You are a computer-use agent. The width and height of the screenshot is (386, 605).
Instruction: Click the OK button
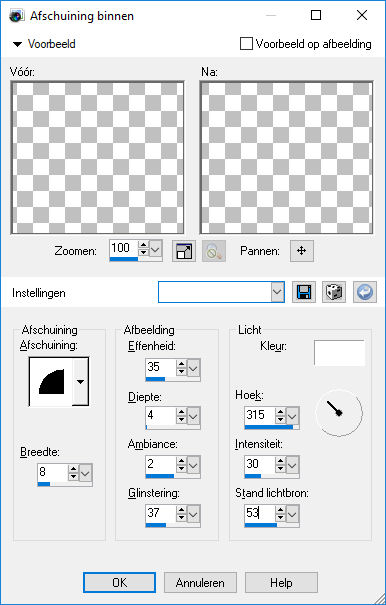[119, 582]
